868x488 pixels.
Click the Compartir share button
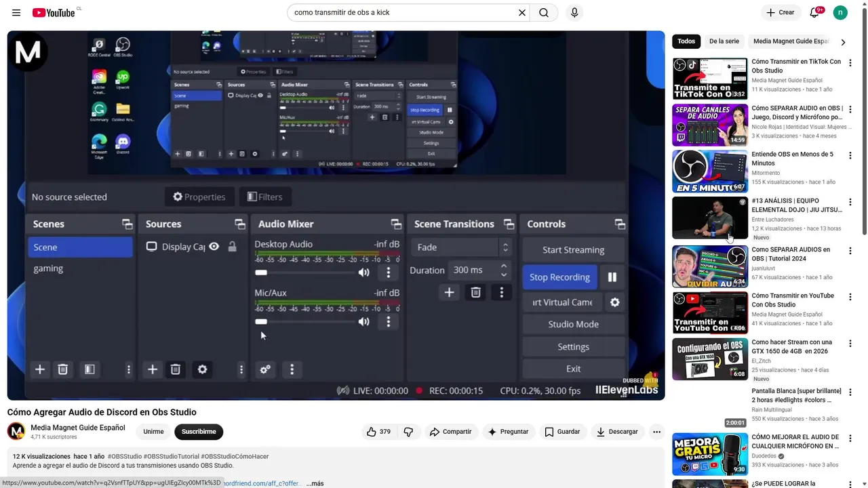pyautogui.click(x=451, y=432)
